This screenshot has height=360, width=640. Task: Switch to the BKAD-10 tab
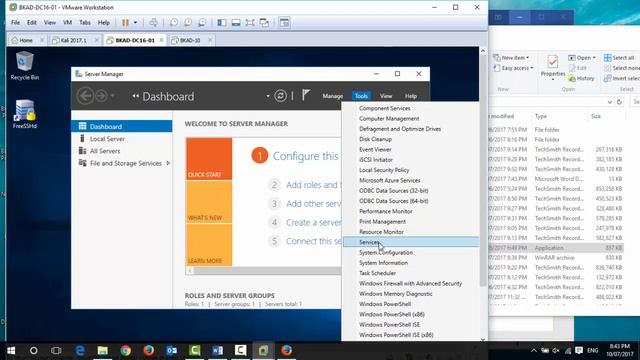click(x=191, y=40)
